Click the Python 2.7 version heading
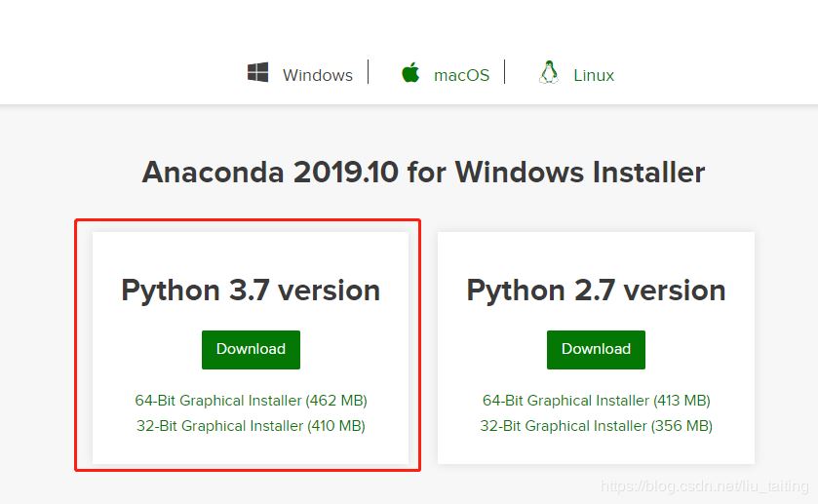Viewport: 818px width, 504px height. [596, 291]
